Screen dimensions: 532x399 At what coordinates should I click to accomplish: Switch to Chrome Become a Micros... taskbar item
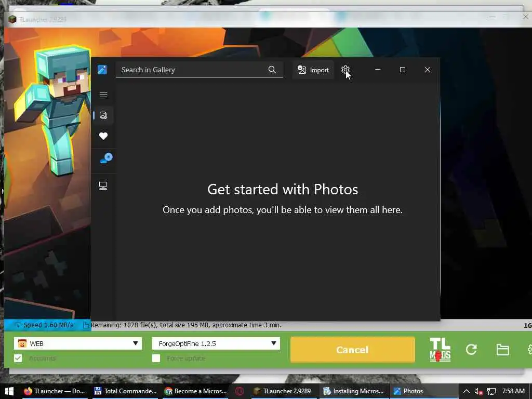(x=196, y=391)
